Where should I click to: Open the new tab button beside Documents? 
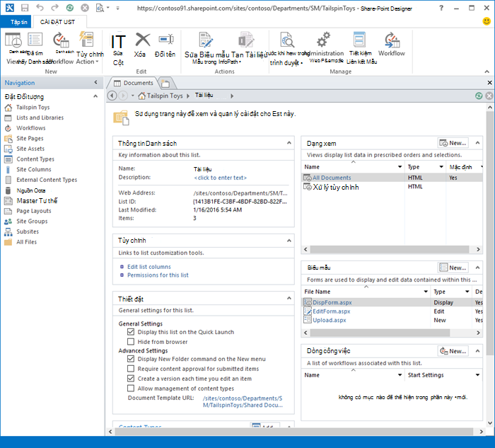[165, 84]
